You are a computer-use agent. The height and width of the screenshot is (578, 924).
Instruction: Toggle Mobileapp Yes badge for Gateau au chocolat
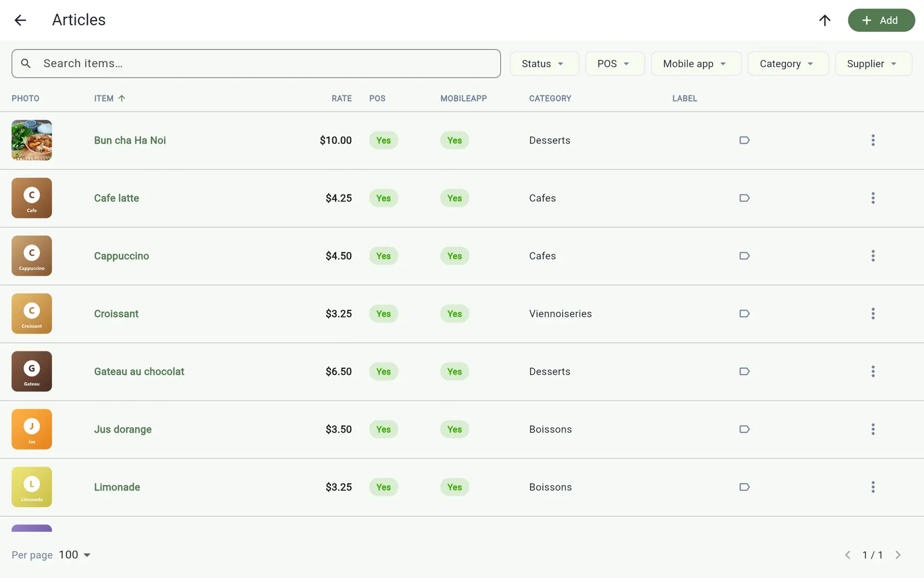(454, 372)
